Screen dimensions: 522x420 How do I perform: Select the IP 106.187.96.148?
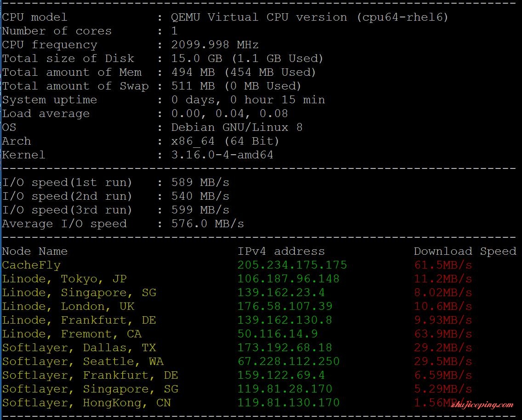288,279
